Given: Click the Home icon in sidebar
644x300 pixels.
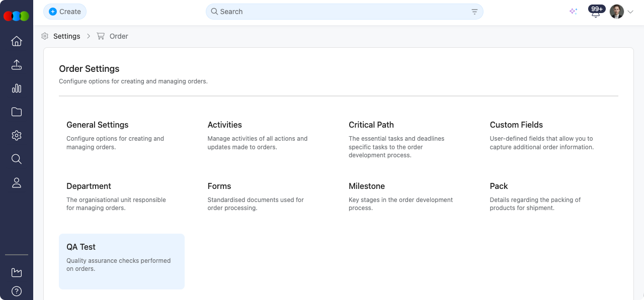Looking at the screenshot, I should click(x=17, y=41).
